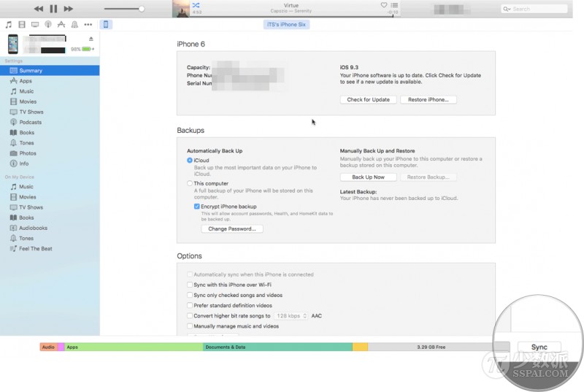584x392 pixels.
Task: Enable Prefer standard definition videos
Action: pos(190,306)
